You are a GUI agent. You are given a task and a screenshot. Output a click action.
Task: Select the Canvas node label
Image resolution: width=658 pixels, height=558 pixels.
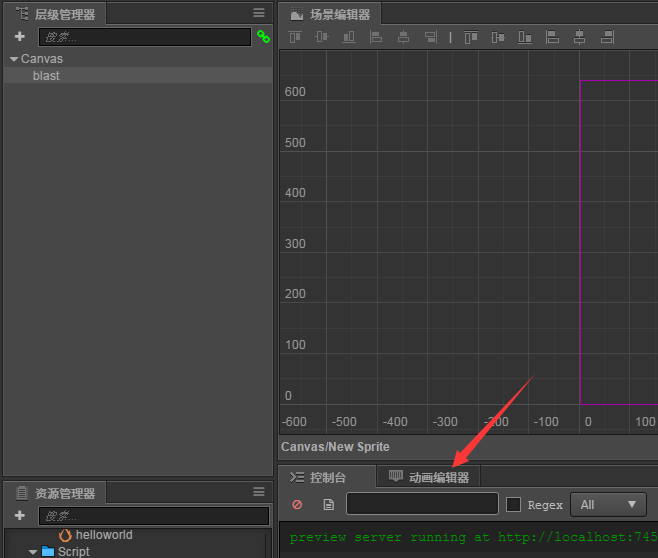click(x=42, y=59)
